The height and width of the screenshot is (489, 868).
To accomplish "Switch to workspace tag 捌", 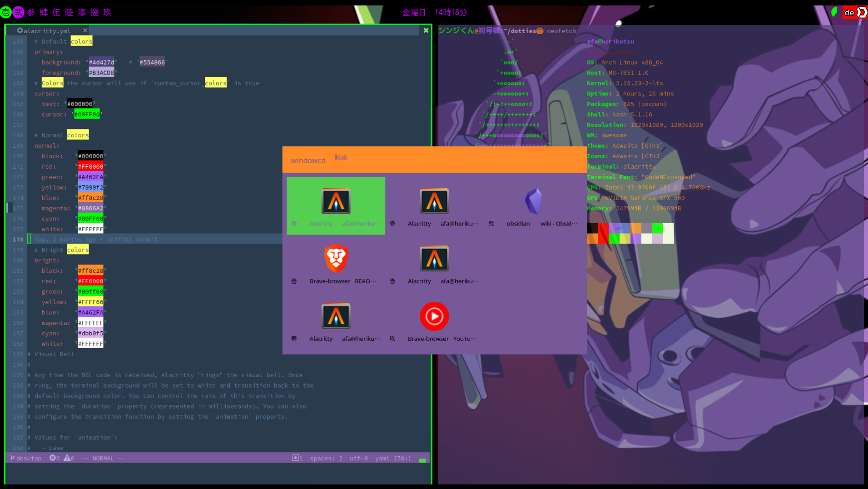I will point(94,12).
